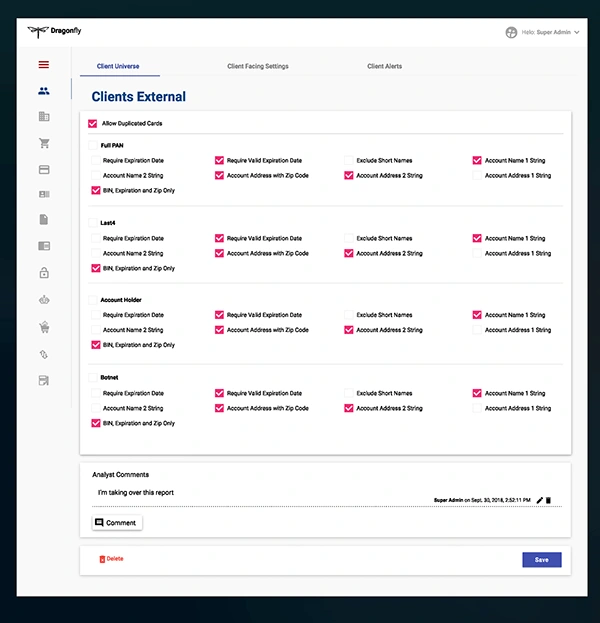Open the hamburger menu icon

(x=44, y=65)
